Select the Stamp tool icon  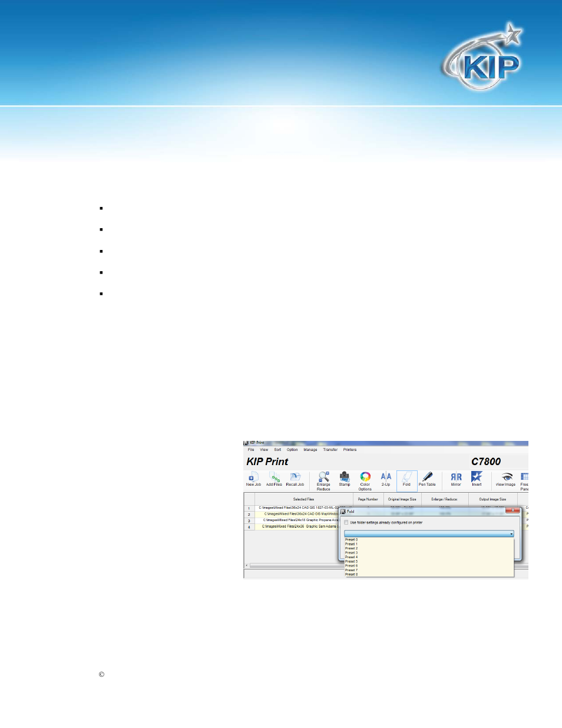(345, 479)
